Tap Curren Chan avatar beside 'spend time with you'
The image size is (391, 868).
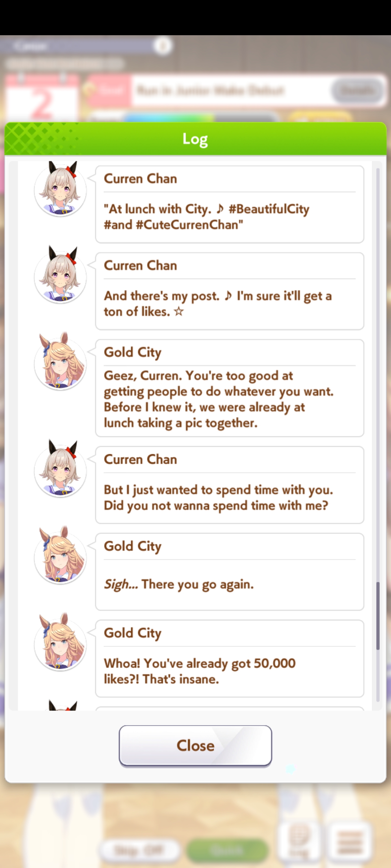click(60, 470)
